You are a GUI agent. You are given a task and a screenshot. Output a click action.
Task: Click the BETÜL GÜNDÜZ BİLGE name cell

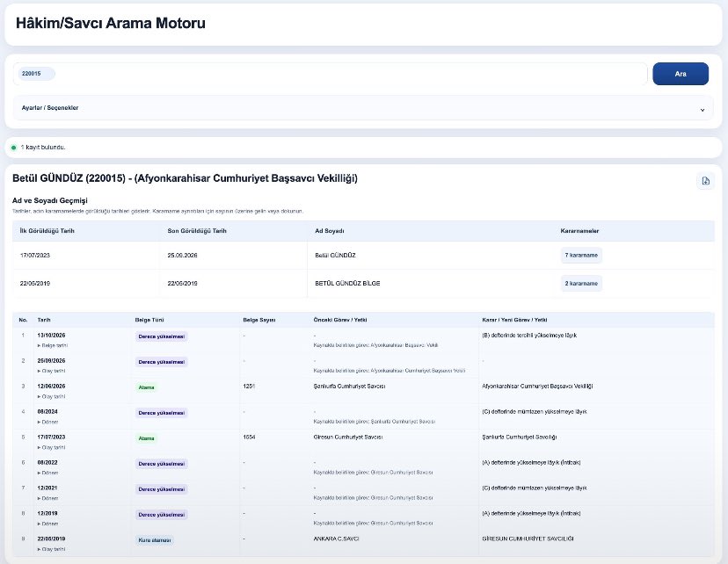pyautogui.click(x=347, y=284)
